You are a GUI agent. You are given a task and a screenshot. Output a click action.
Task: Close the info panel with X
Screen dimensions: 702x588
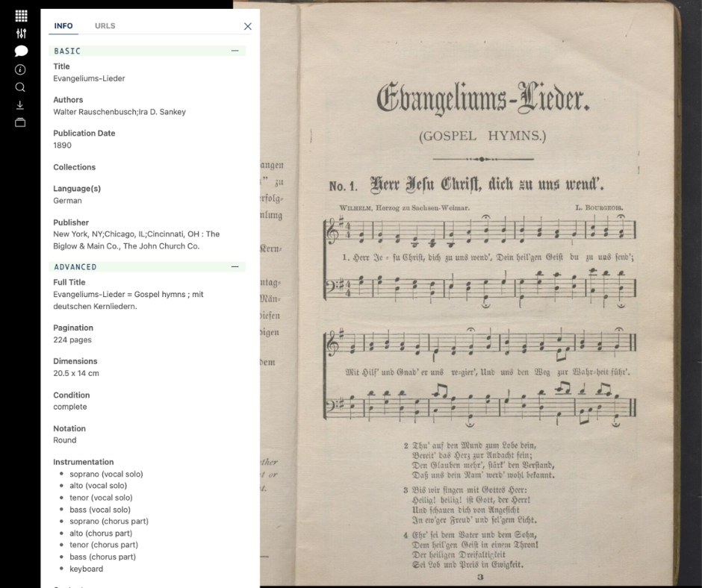[x=248, y=26]
